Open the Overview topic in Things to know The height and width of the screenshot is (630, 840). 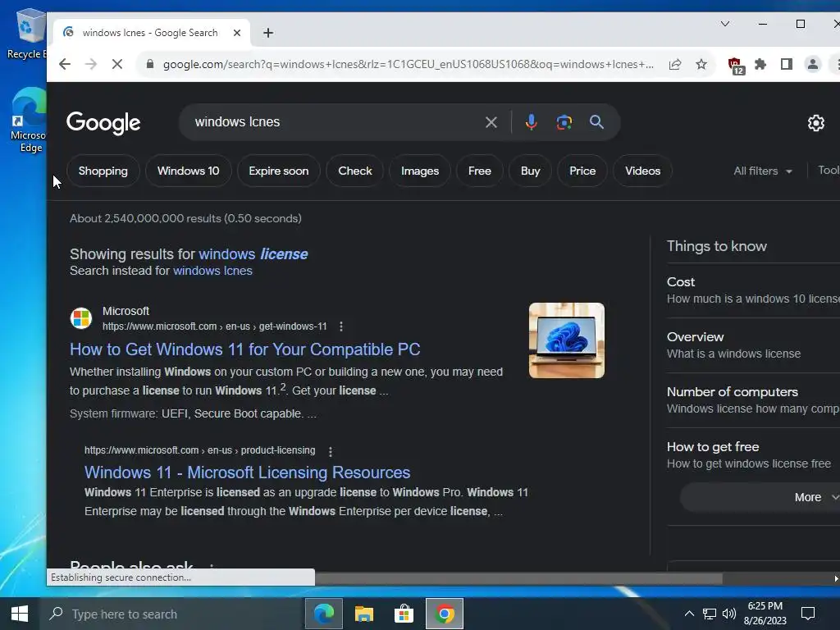tap(753, 345)
